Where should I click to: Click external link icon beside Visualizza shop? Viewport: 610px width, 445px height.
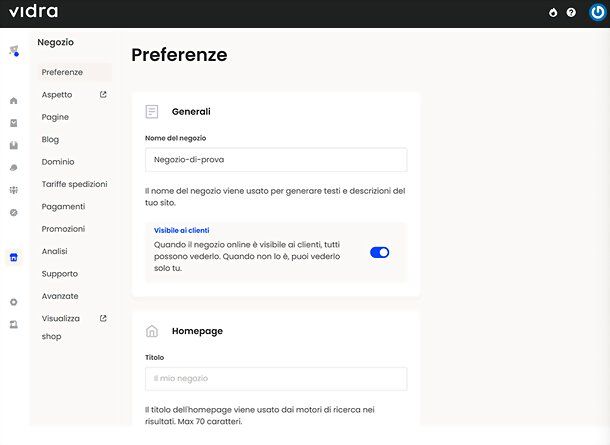pos(103,318)
